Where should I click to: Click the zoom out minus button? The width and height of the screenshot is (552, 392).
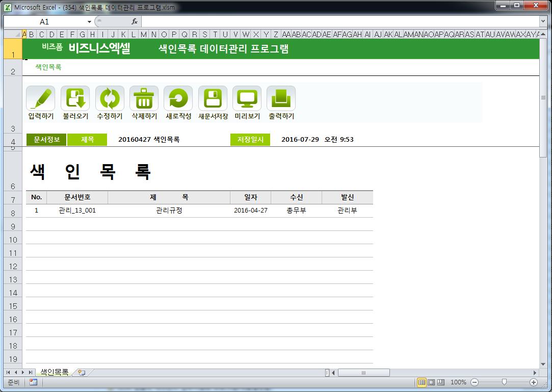(x=475, y=382)
